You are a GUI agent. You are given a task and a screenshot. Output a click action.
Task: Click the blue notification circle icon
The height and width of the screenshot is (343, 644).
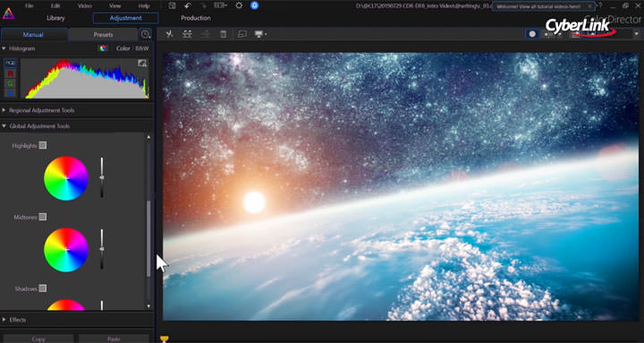pyautogui.click(x=255, y=5)
